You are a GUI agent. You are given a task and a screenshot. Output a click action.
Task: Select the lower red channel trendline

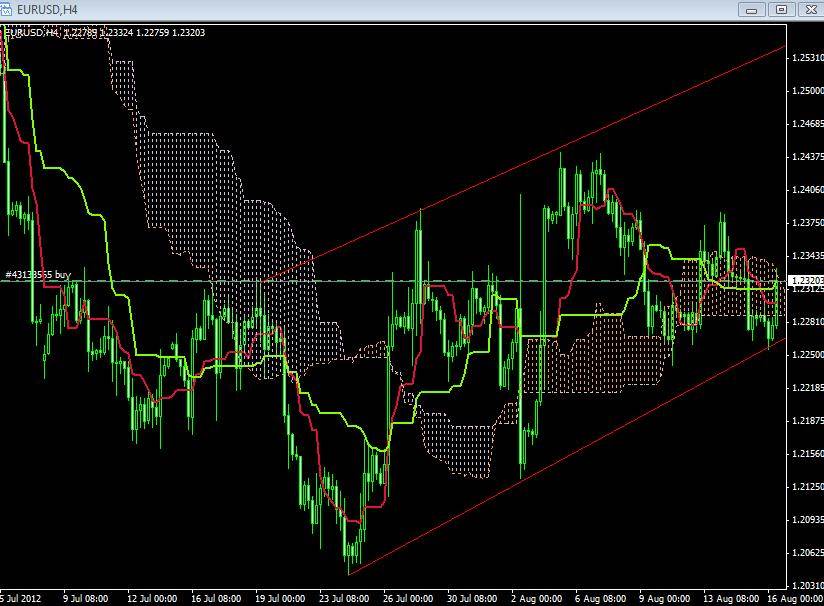568,456
